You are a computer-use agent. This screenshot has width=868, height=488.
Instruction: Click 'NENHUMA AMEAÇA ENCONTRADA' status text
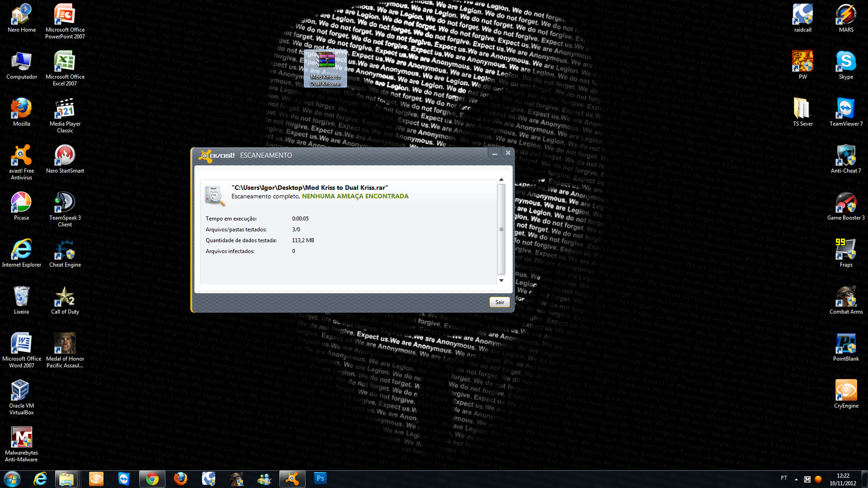[355, 196]
